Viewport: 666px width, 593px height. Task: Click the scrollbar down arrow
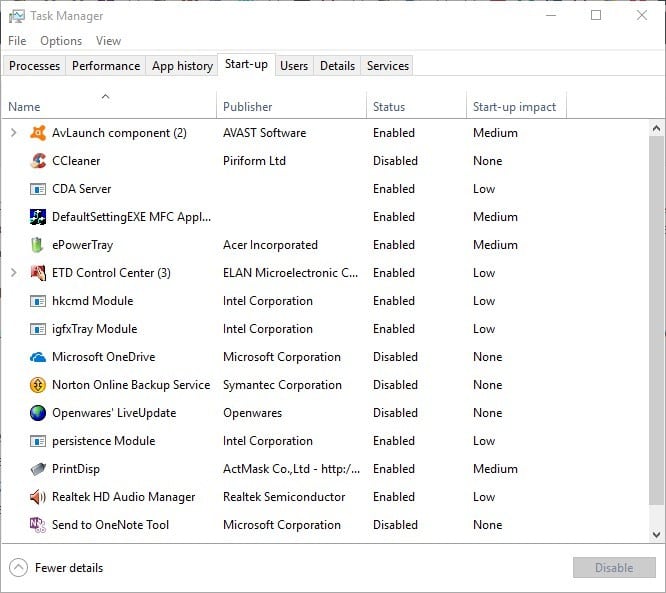point(656,534)
